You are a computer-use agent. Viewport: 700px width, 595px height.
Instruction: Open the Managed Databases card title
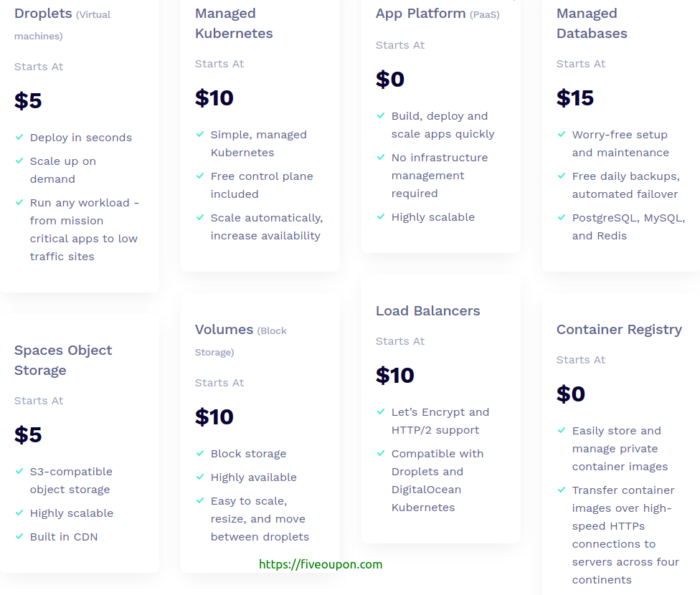click(592, 23)
